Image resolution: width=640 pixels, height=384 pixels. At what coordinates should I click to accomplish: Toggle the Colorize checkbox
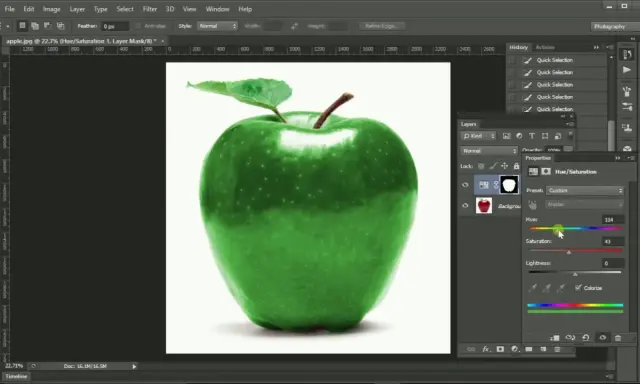coord(578,288)
